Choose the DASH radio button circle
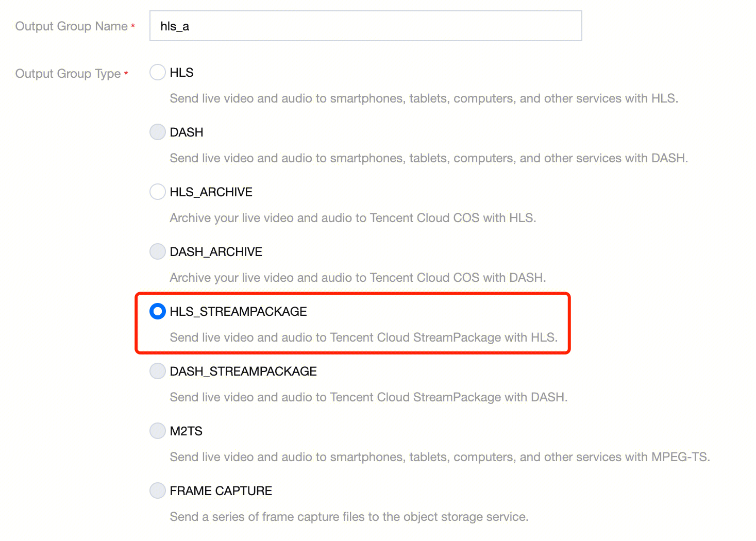The image size is (756, 541). point(158,132)
